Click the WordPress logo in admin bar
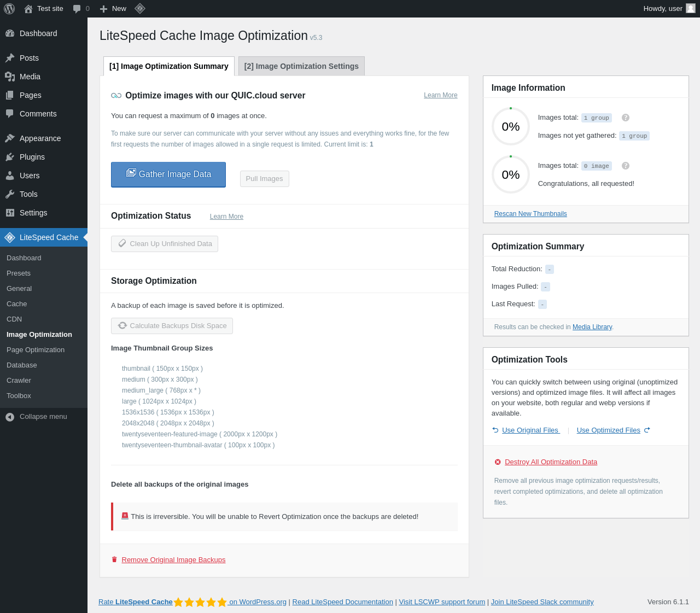Viewport: 700px width, 613px height. pyautogui.click(x=9, y=9)
